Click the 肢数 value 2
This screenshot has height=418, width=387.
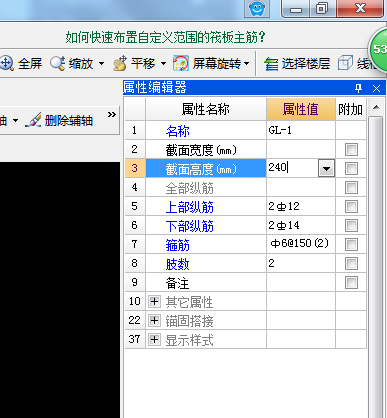click(x=301, y=263)
